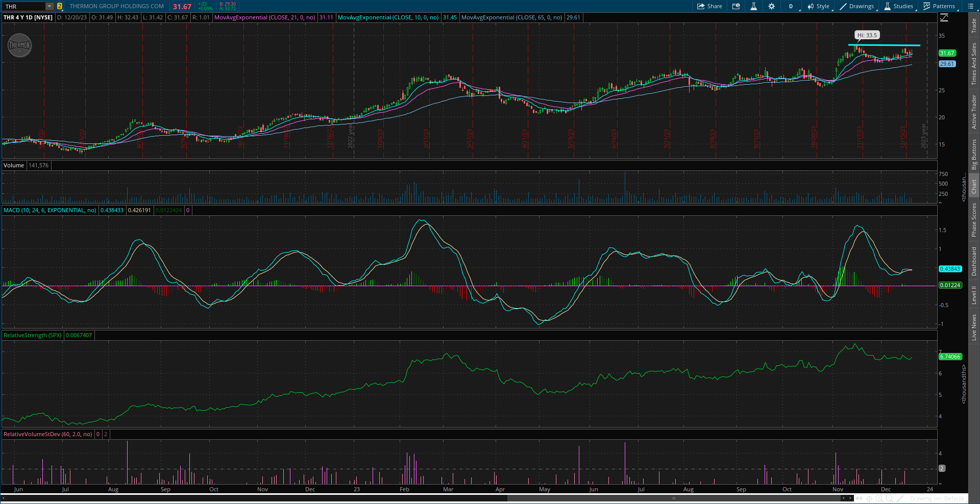Open the Dashboard sidebar tab
This screenshot has height=504, width=980.
(x=974, y=261)
